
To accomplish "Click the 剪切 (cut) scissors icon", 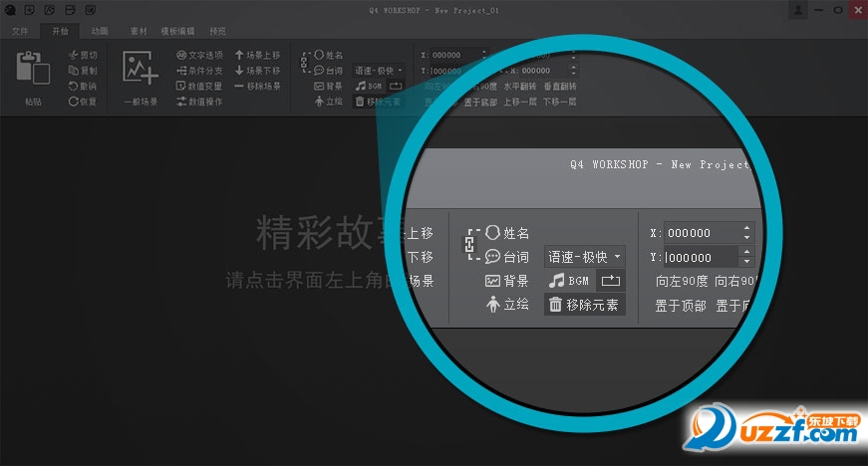I will (x=83, y=56).
